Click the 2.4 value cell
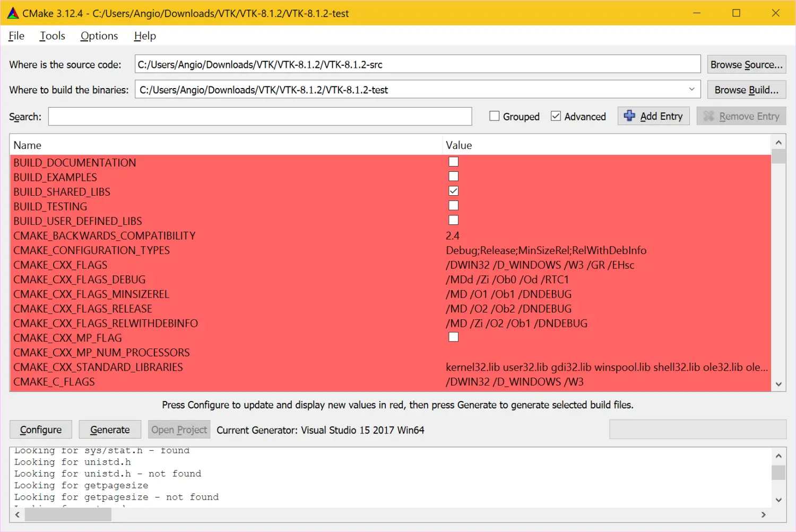This screenshot has height=532, width=796. [453, 236]
